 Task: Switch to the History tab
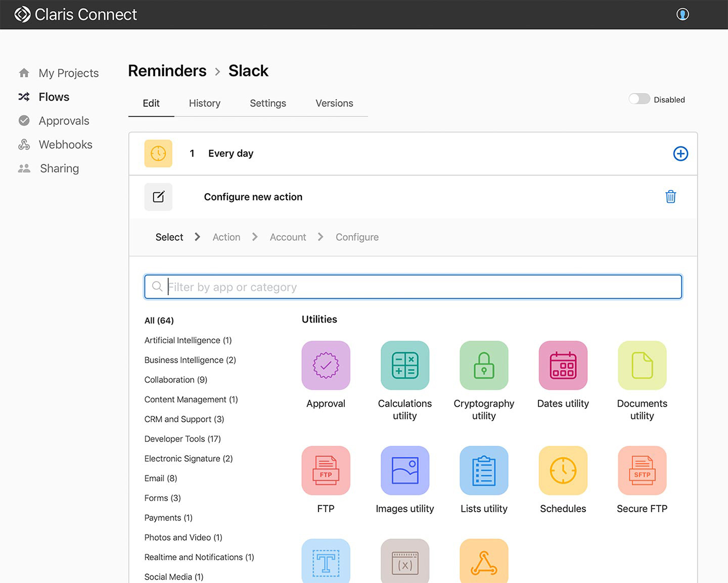point(205,103)
